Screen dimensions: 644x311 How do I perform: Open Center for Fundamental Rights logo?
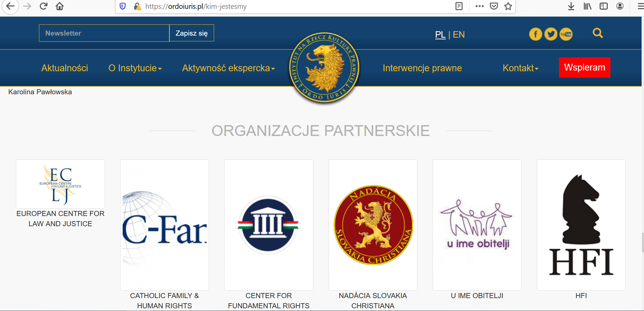(269, 225)
